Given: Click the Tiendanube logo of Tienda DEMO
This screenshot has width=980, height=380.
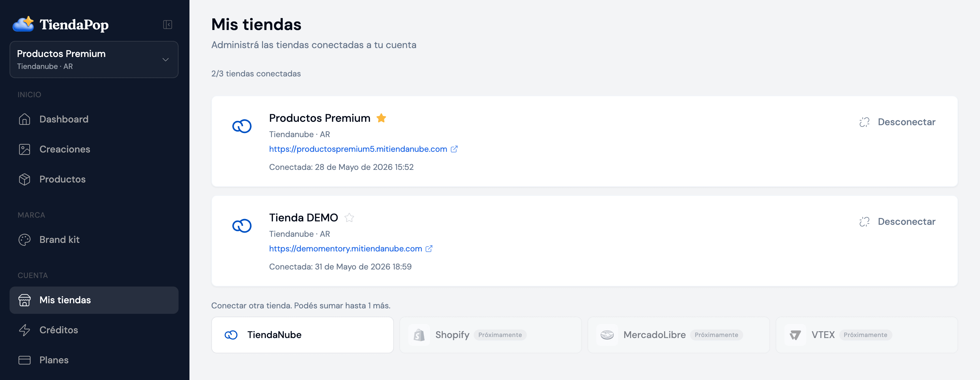Looking at the screenshot, I should pos(242,226).
